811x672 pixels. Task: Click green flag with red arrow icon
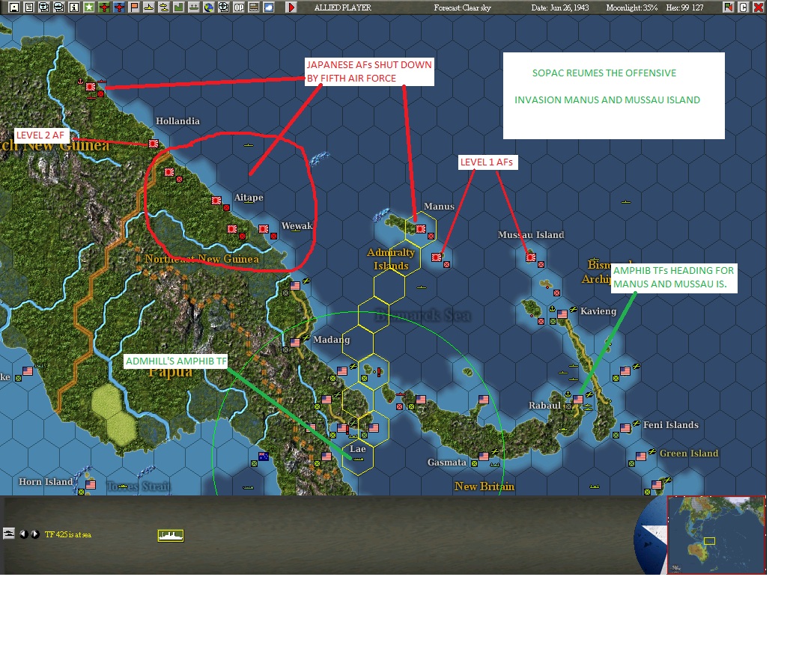(728, 7)
